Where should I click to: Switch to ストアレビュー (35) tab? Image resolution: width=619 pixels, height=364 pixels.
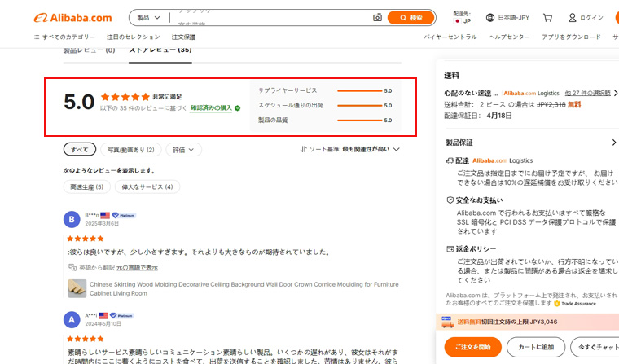pyautogui.click(x=160, y=50)
